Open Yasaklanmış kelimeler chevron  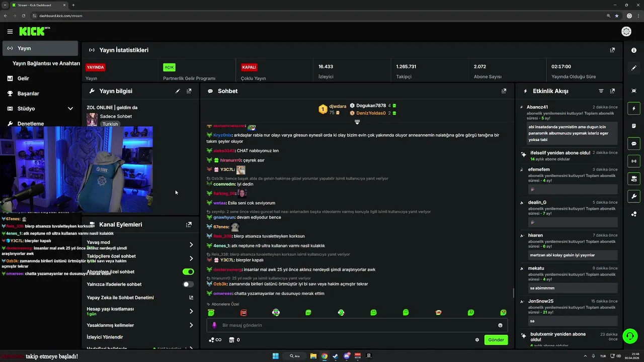[x=191, y=325]
